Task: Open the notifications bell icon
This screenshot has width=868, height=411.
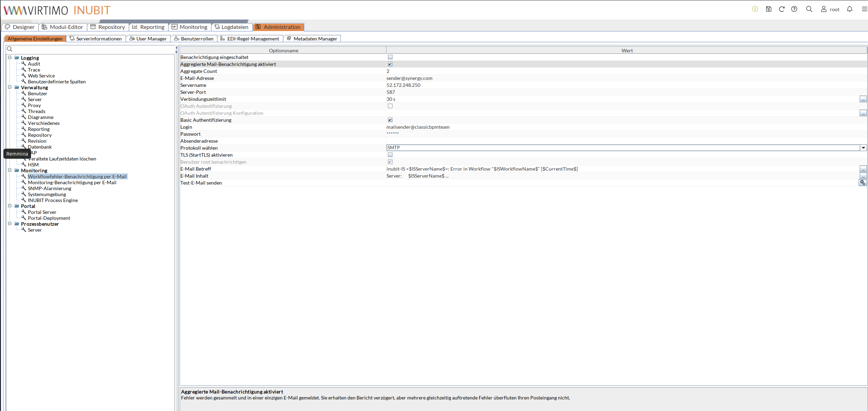Action: pyautogui.click(x=850, y=9)
